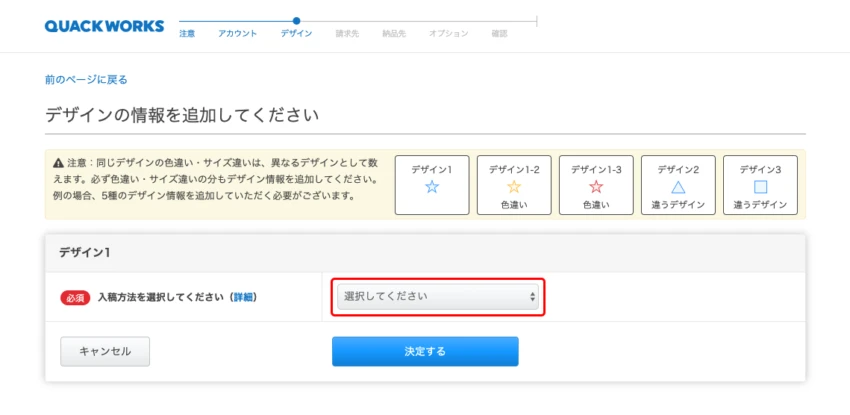The image size is (850, 415).
Task: Click the heading デザインの情報を追加してください
Action: click(x=182, y=115)
